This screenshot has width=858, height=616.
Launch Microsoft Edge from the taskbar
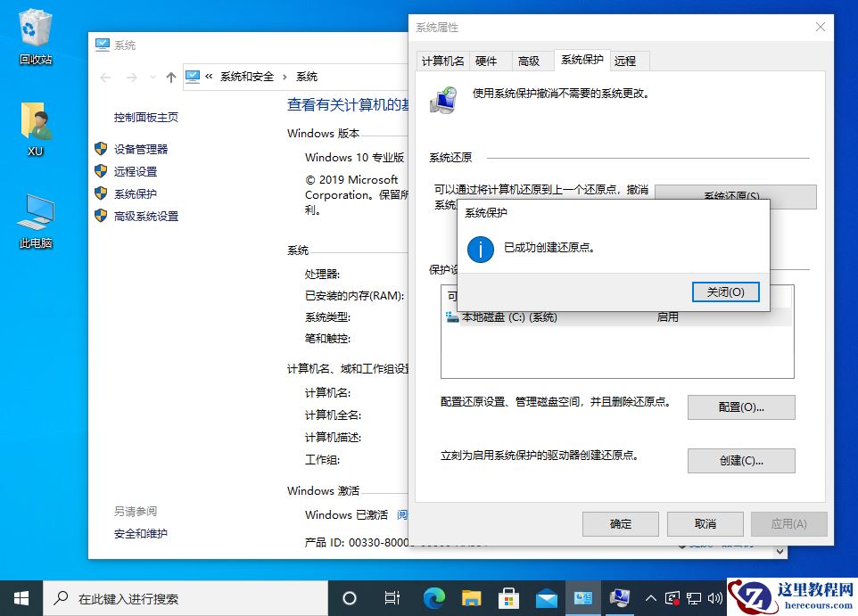(433, 598)
